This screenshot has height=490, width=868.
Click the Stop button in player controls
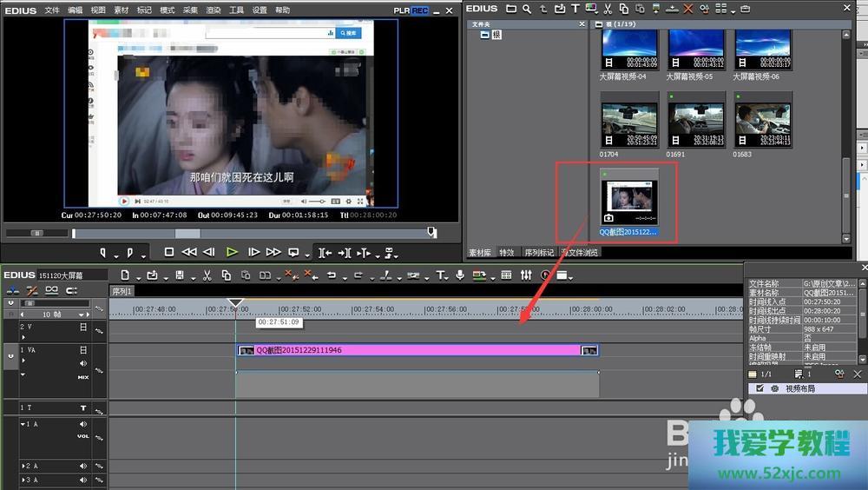168,252
